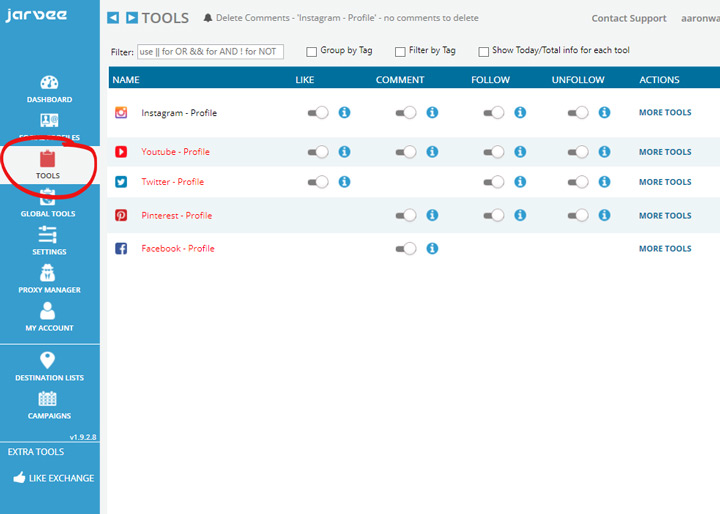The width and height of the screenshot is (720, 514).
Task: Open MORE TOOLS for Youtube - Profile
Action: point(665,152)
